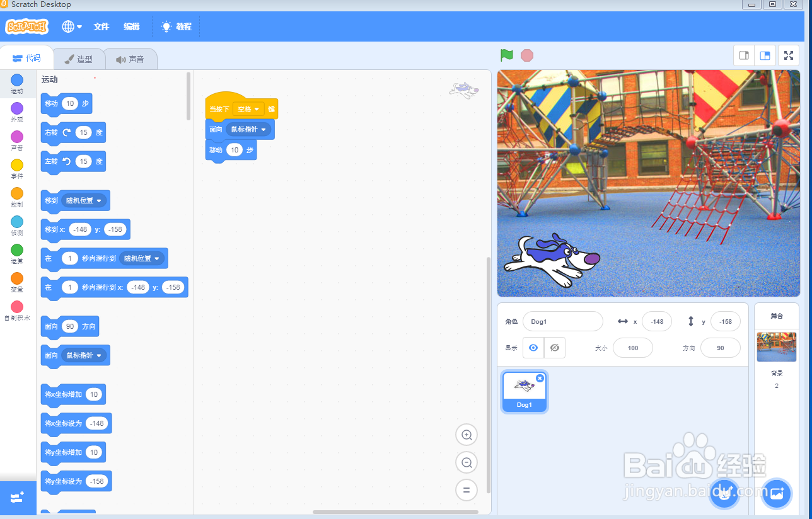
Task: Click the red stop sign button
Action: pos(527,55)
